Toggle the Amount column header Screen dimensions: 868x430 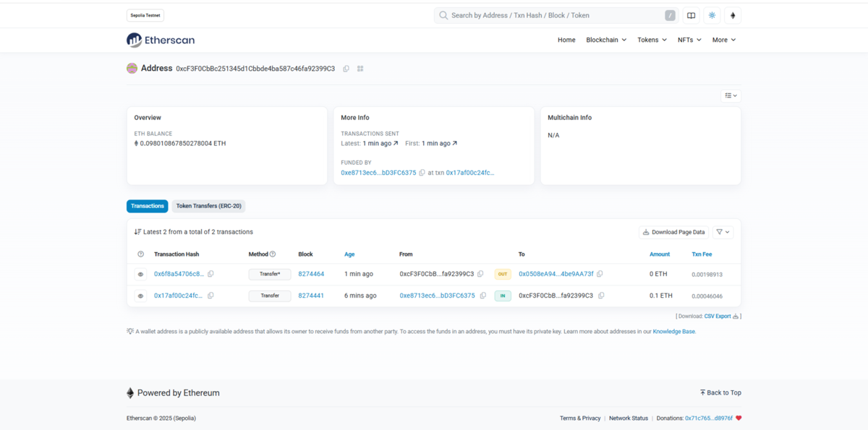[x=660, y=254]
